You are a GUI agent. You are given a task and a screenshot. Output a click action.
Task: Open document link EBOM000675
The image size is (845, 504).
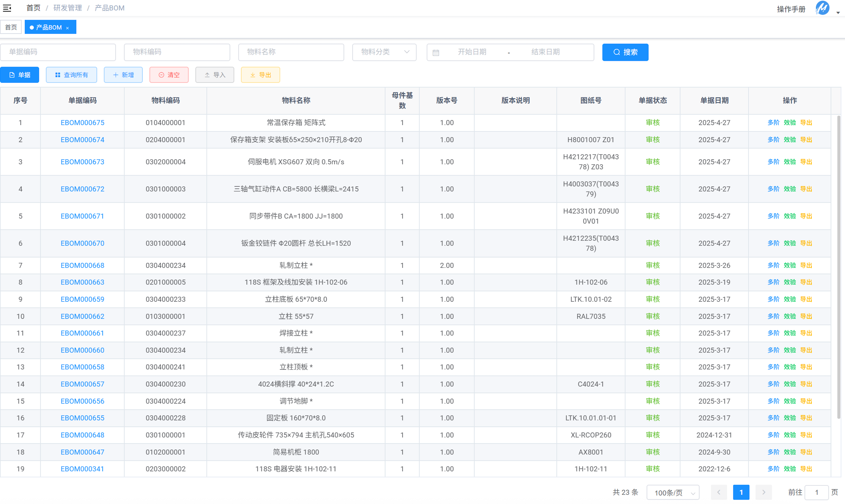tap(82, 123)
